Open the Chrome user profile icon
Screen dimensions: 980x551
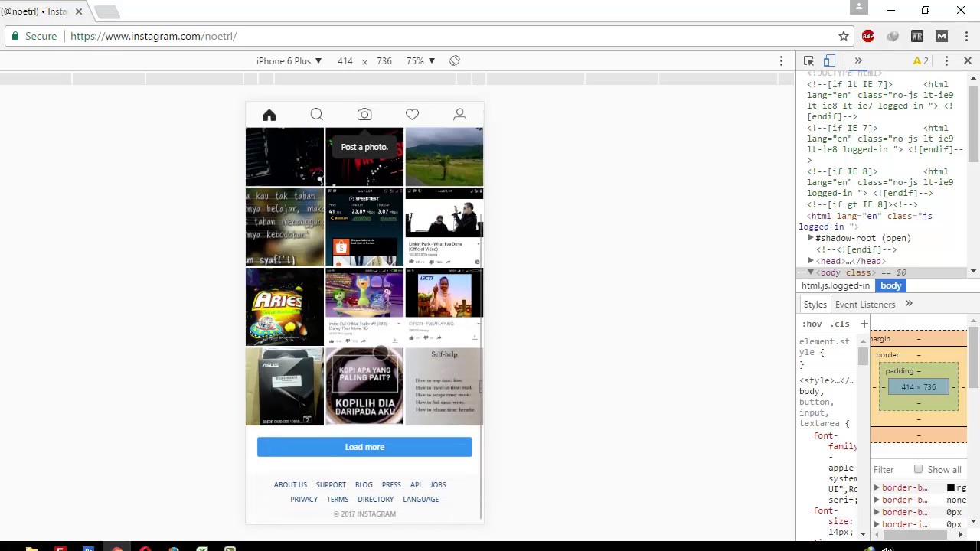click(859, 7)
